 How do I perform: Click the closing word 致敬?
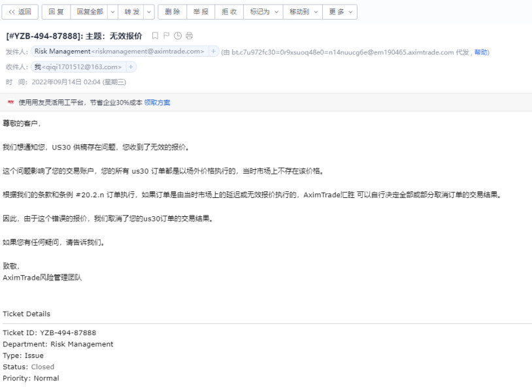pos(11,266)
